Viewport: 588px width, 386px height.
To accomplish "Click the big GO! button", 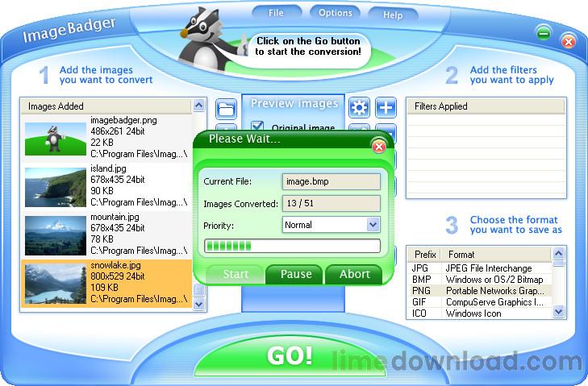I will [290, 355].
